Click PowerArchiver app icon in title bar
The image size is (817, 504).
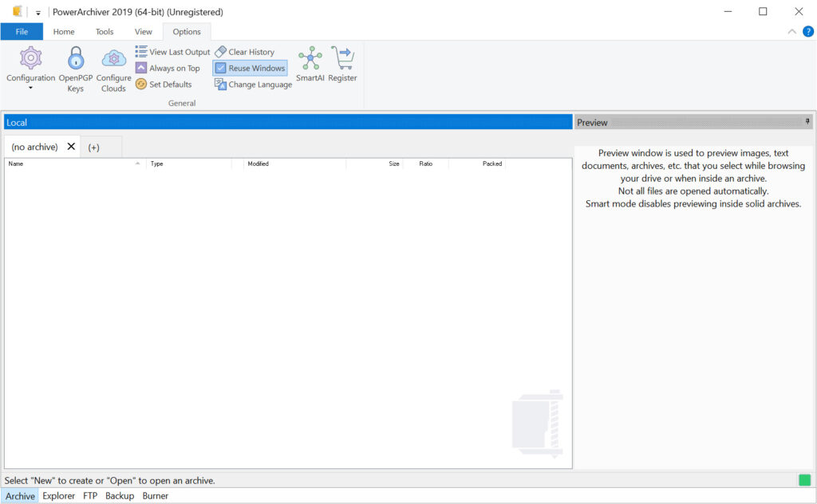click(x=18, y=11)
